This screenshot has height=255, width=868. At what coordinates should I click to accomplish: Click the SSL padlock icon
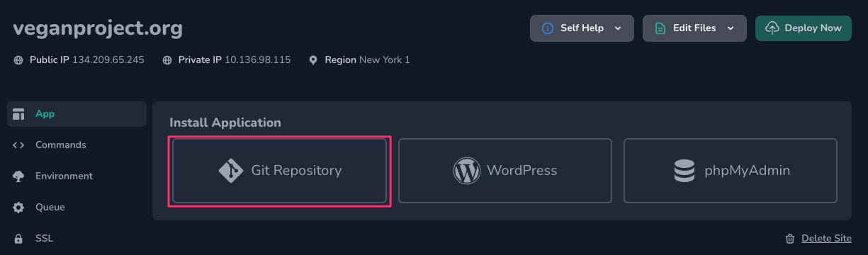pos(19,239)
